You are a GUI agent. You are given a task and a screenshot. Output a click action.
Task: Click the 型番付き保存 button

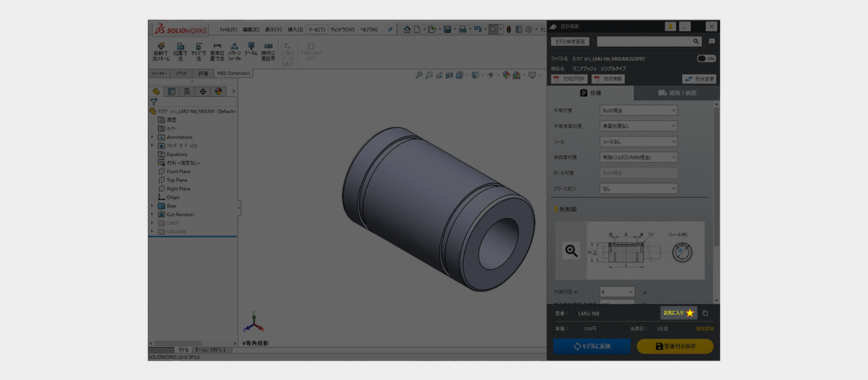coord(675,346)
